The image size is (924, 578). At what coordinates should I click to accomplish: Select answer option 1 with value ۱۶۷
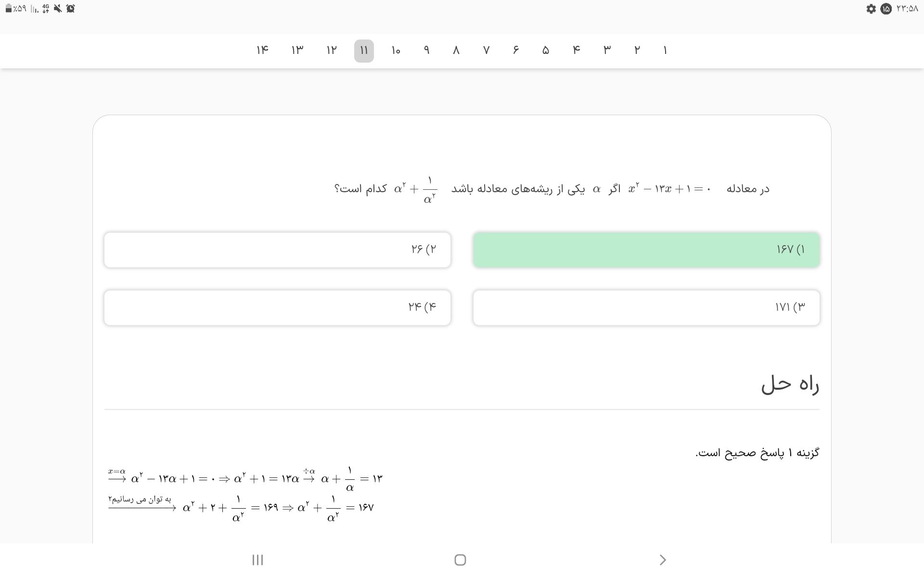point(646,250)
